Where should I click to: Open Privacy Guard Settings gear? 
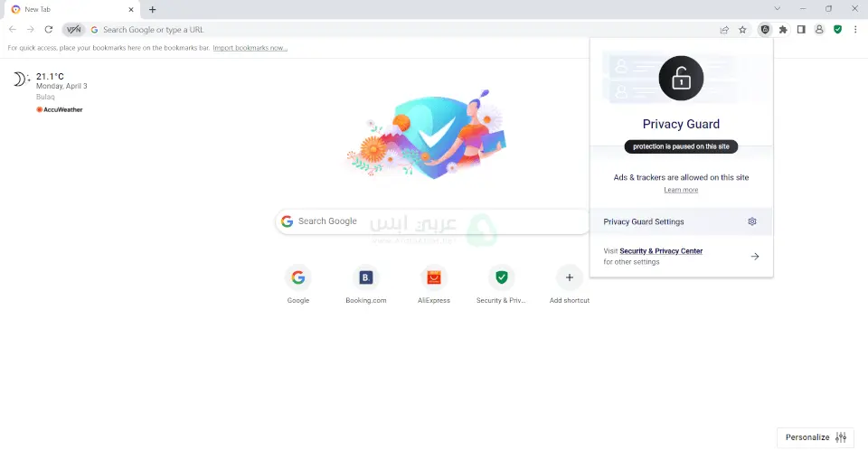pyautogui.click(x=751, y=221)
